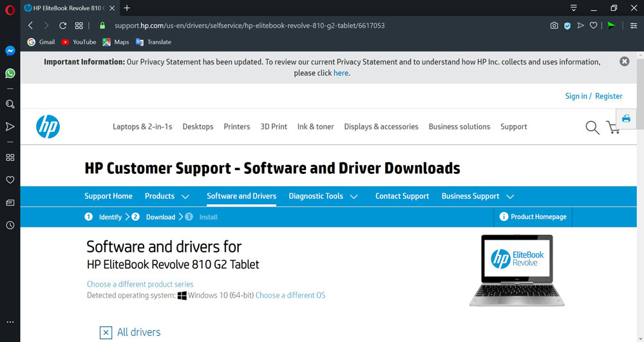Click the address bar URL
Viewport: 644px width, 342px height.
[250, 26]
